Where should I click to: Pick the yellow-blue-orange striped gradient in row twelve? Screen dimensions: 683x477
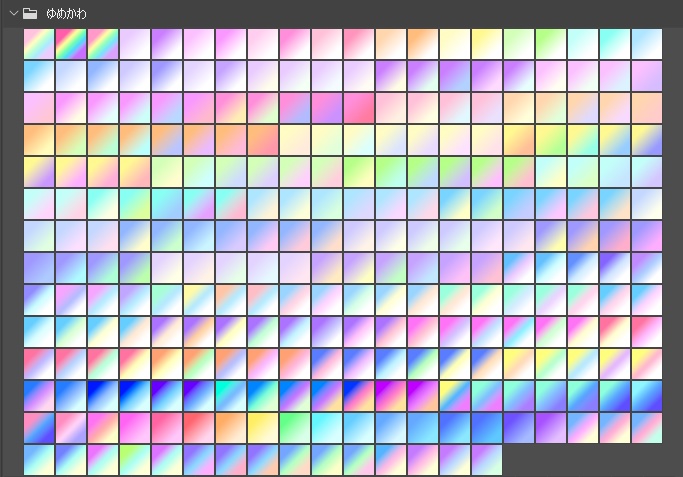point(455,396)
